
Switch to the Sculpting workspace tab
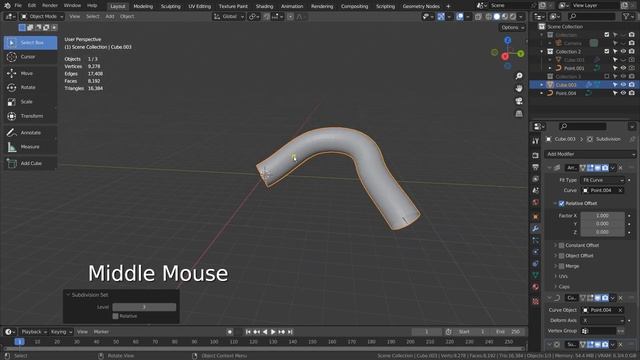pyautogui.click(x=171, y=6)
